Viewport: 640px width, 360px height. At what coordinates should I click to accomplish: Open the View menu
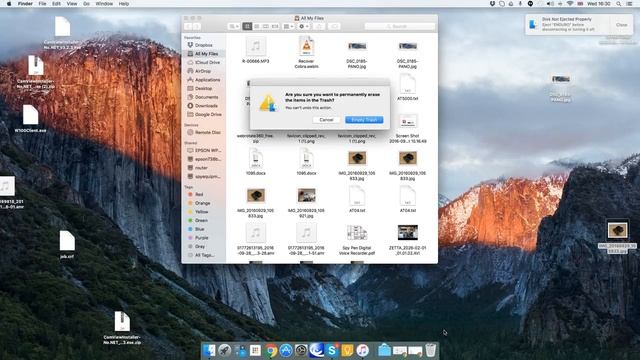pos(72,4)
